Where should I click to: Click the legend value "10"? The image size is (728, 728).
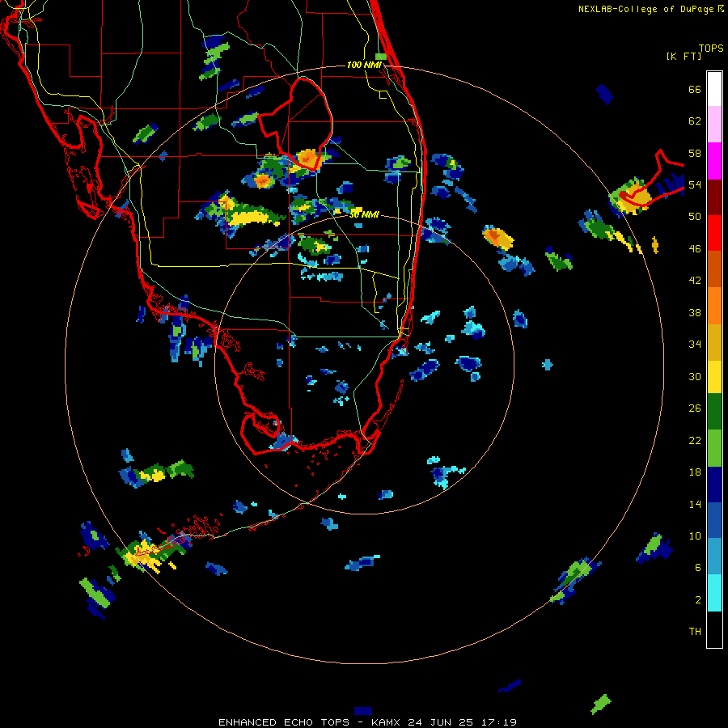point(695,535)
